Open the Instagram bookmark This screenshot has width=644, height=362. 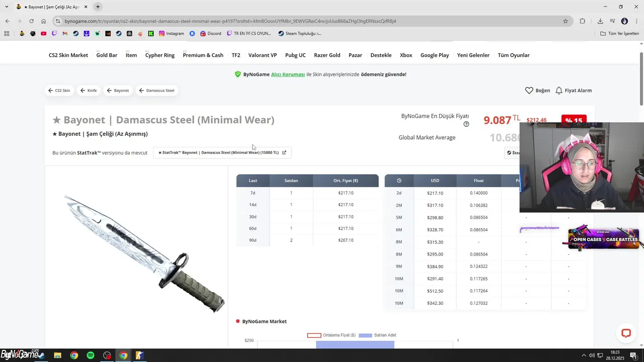pos(172,34)
